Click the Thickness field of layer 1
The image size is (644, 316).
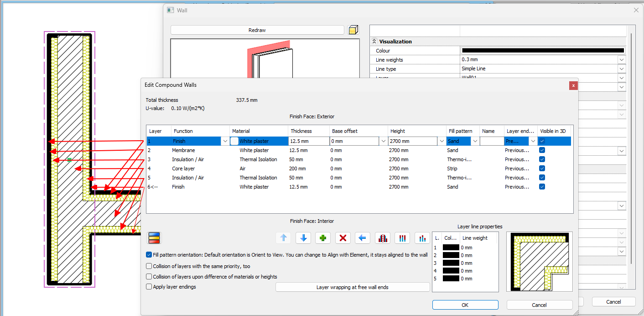point(308,142)
